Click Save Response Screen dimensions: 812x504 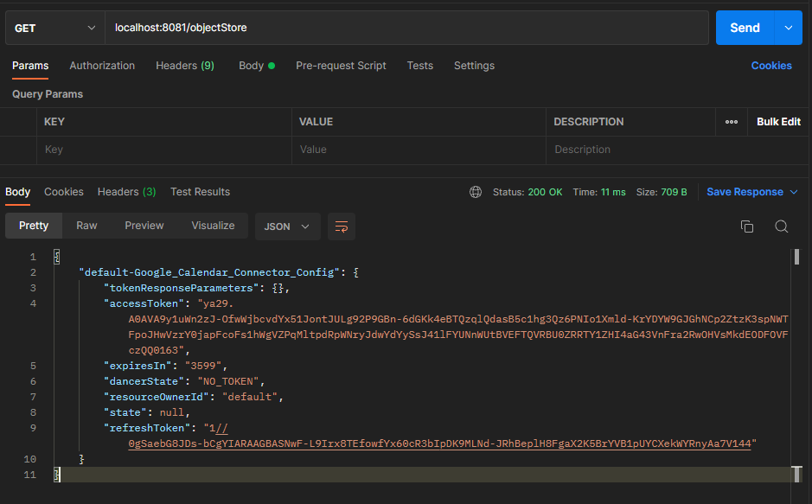pyautogui.click(x=745, y=192)
